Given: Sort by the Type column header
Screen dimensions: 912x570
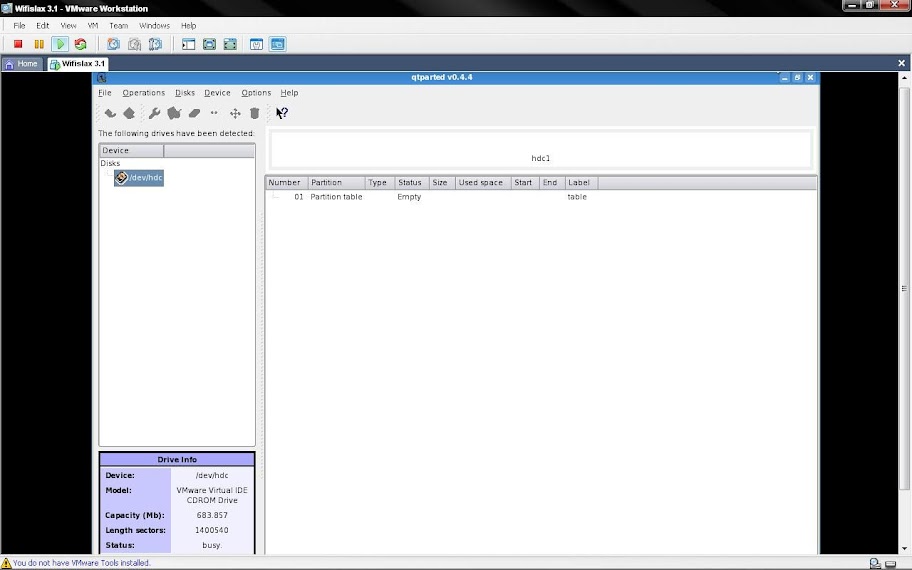Looking at the screenshot, I should 380,183.
